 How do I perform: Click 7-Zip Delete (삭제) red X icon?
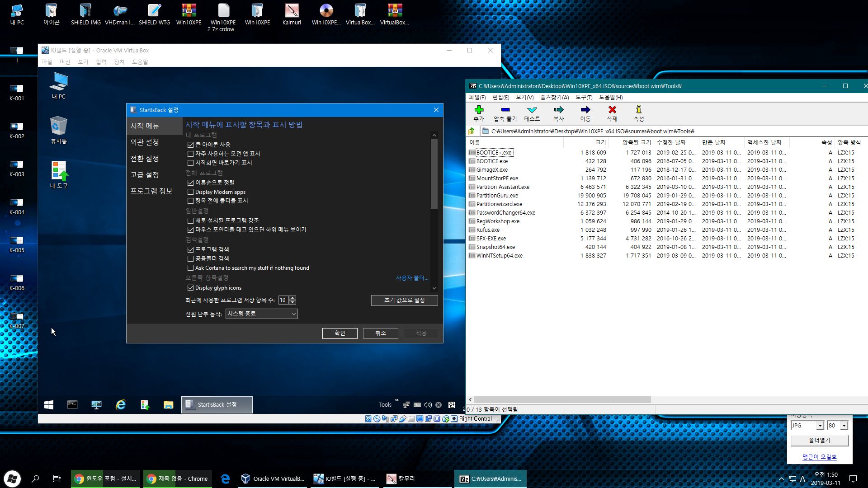(x=612, y=110)
